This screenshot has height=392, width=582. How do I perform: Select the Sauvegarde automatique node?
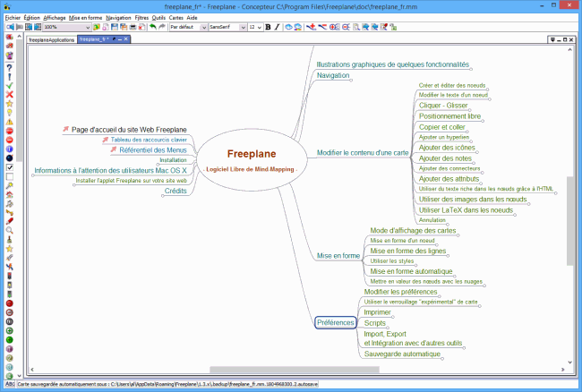point(402,354)
